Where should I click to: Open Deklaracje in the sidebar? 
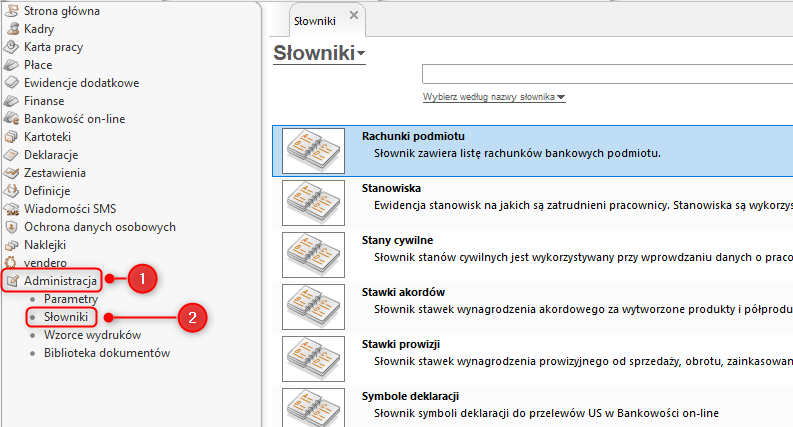(x=51, y=155)
